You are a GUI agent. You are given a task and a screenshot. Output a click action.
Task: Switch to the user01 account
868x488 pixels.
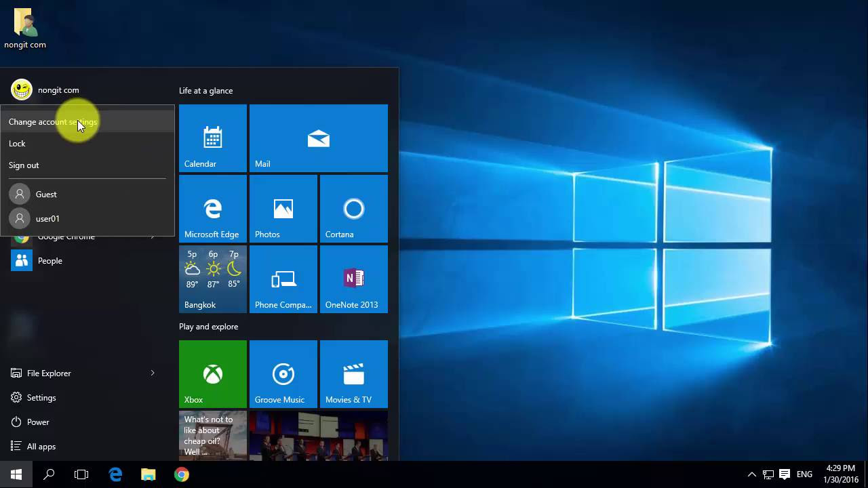point(87,218)
